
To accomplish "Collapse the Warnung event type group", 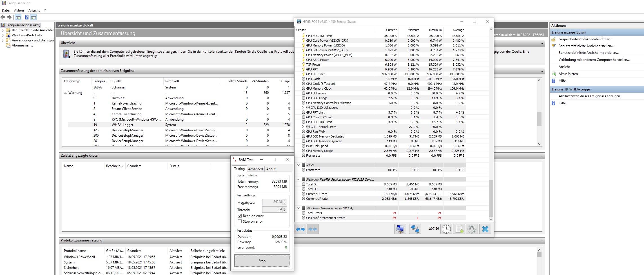I will [x=65, y=92].
